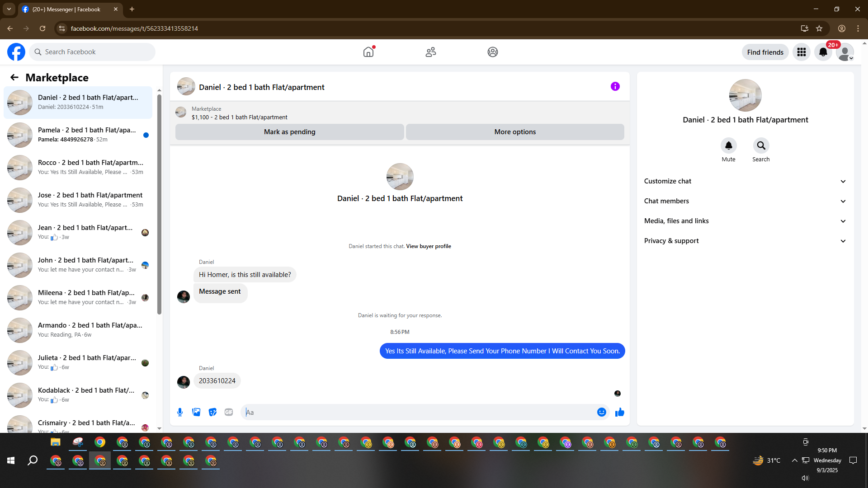The image size is (868, 488).
Task: Open Windows notification center icon
Action: click(x=853, y=460)
